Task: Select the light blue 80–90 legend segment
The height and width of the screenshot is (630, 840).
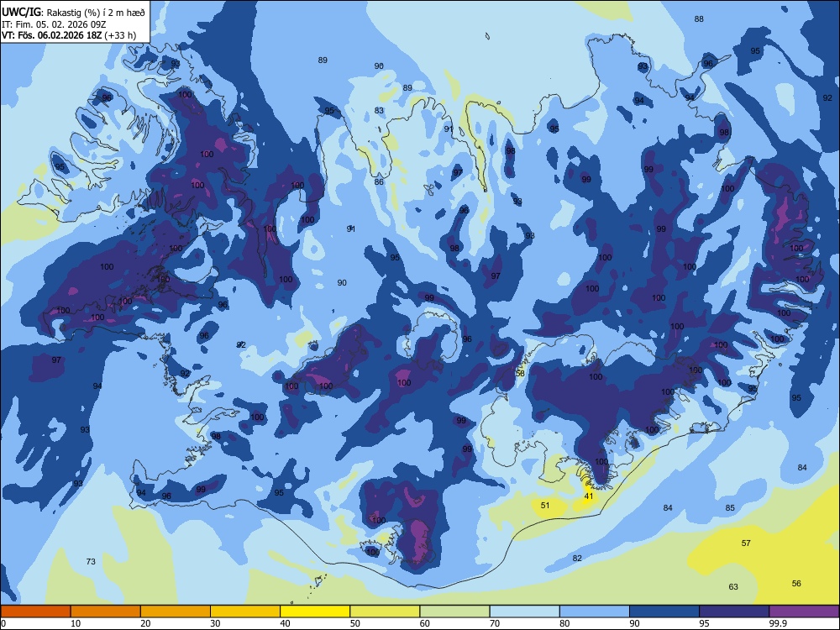Action: tap(595, 612)
